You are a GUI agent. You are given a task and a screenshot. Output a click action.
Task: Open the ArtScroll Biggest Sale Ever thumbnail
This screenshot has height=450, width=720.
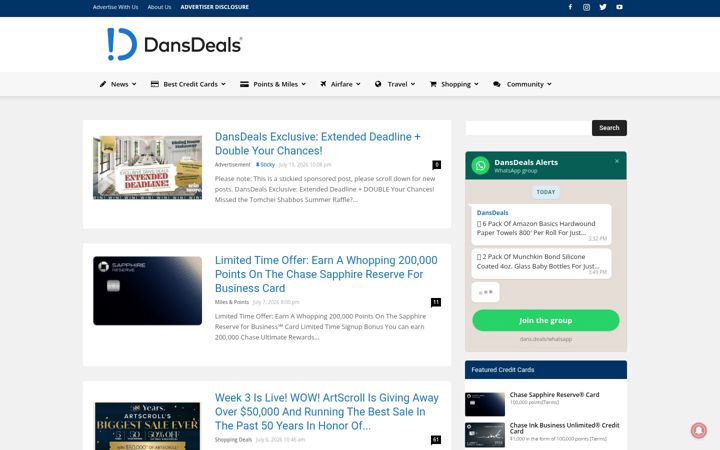pyautogui.click(x=147, y=426)
